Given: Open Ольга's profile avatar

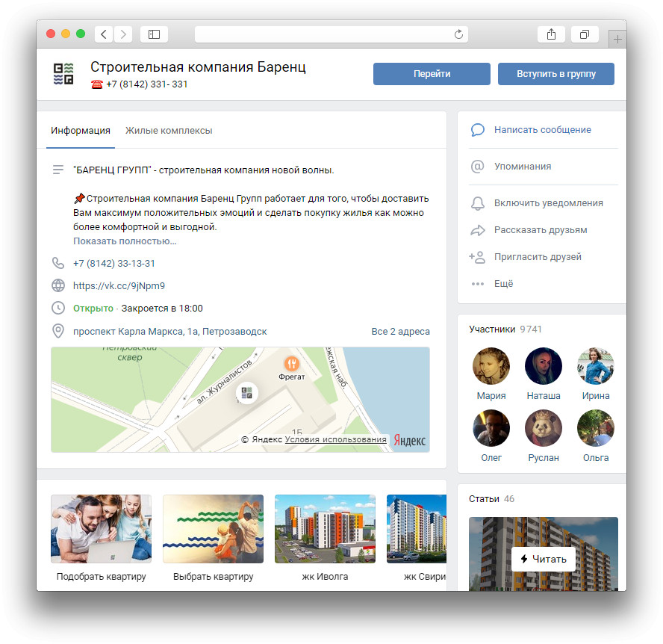Looking at the screenshot, I should 595,428.
